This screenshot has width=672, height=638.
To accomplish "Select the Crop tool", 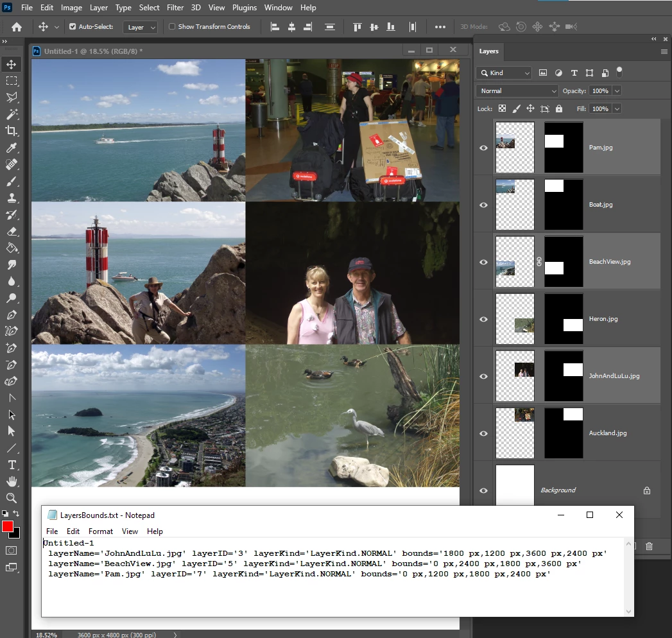I will coord(12,131).
